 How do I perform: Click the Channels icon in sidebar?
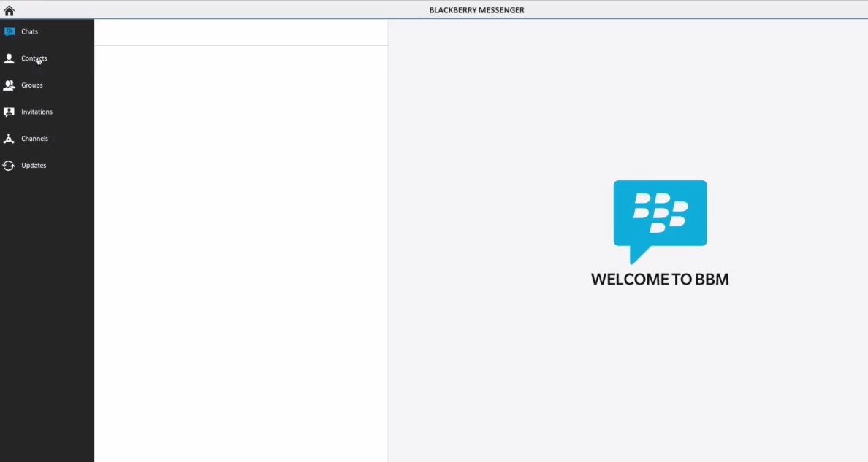click(9, 139)
